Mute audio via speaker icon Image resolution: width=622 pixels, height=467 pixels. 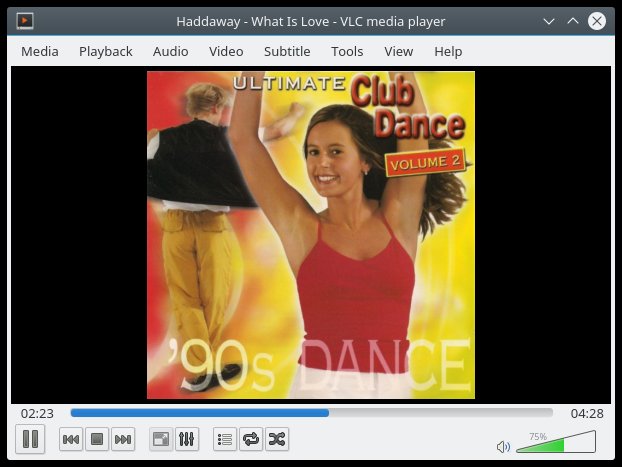click(503, 447)
